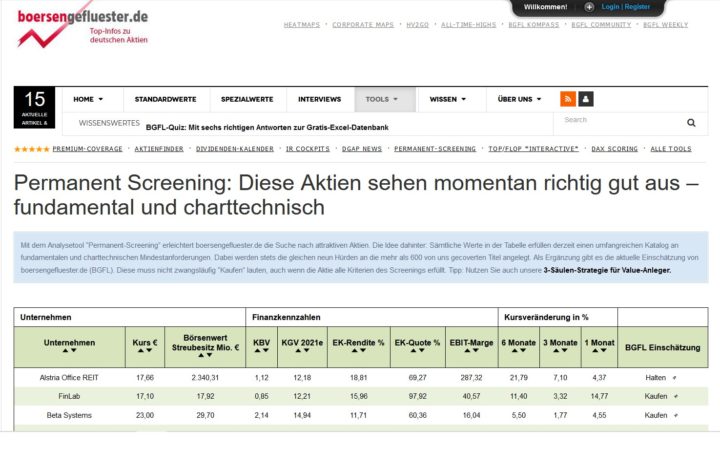Open DGAP NEWS link
720x452 pixels.
tap(362, 149)
